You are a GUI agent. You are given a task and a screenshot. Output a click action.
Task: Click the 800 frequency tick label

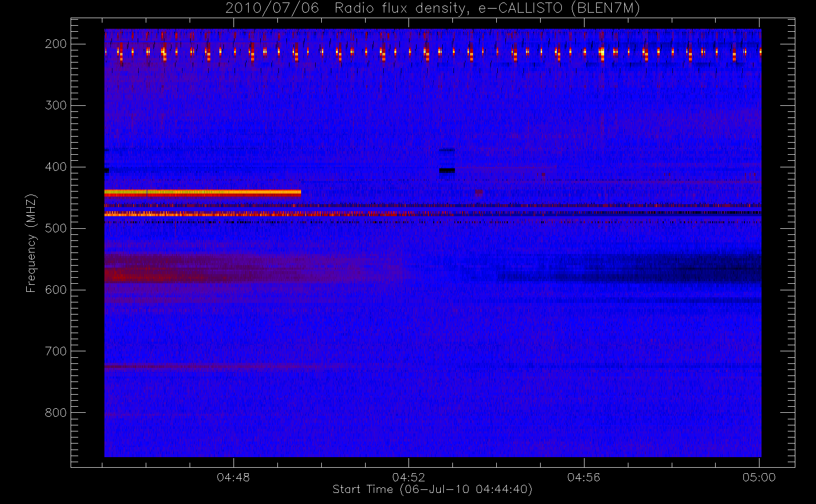click(x=56, y=413)
